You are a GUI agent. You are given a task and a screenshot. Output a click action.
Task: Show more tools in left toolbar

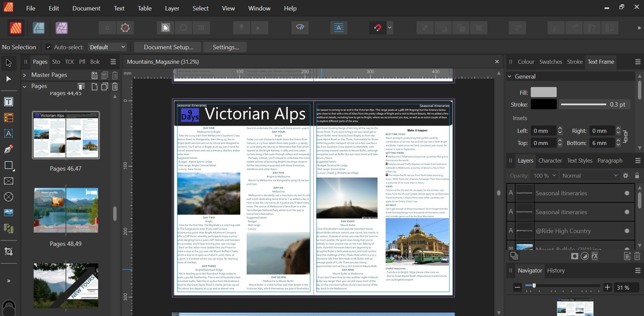pyautogui.click(x=9, y=281)
